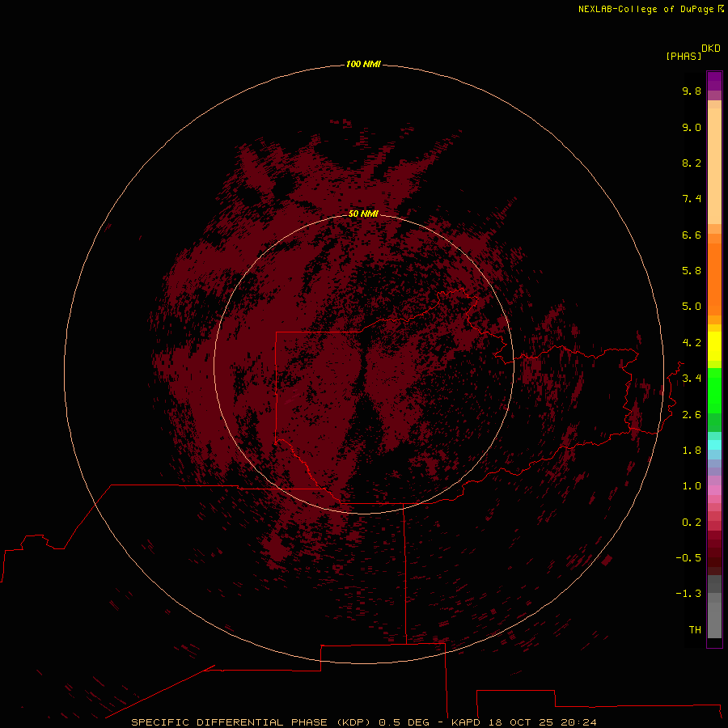Viewport: 728px width, 728px height.
Task: Click the 100 NMI range ring label
Action: tap(363, 64)
